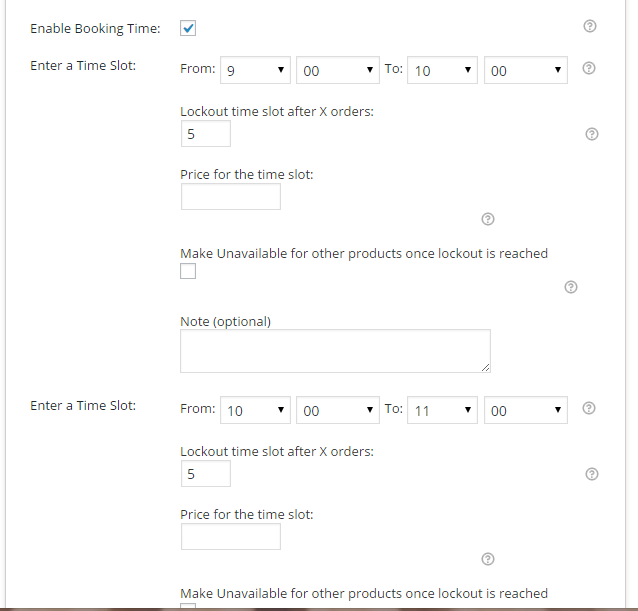638x611 pixels.
Task: Uncheck the Enable Booking Time checkbox
Action: pyautogui.click(x=188, y=28)
